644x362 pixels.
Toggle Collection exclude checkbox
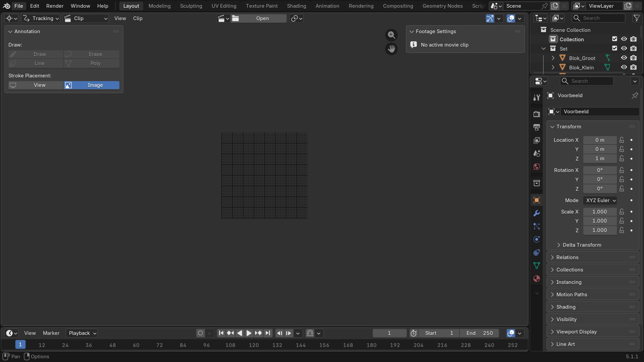tap(614, 39)
